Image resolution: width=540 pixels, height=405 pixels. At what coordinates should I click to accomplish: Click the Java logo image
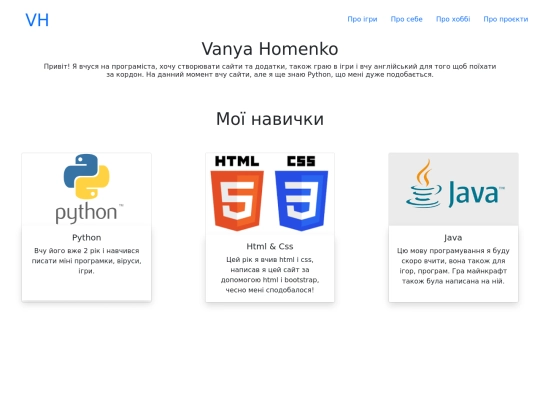[453, 189]
